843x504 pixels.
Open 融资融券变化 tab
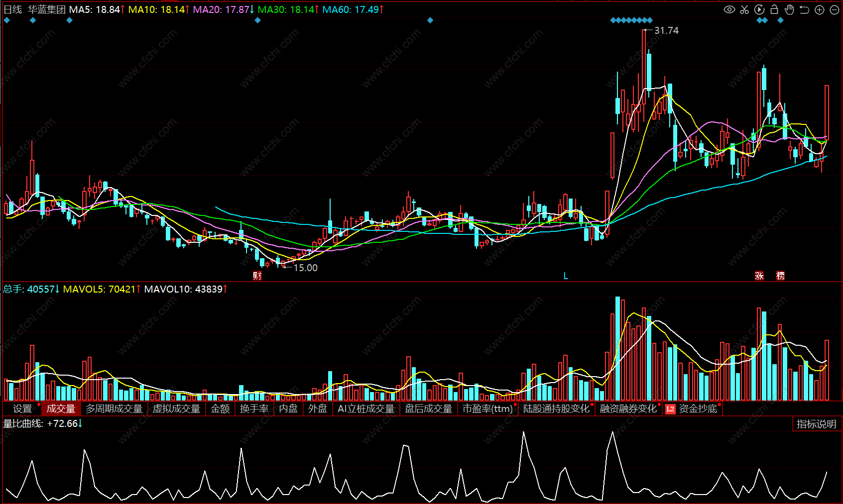pos(628,408)
